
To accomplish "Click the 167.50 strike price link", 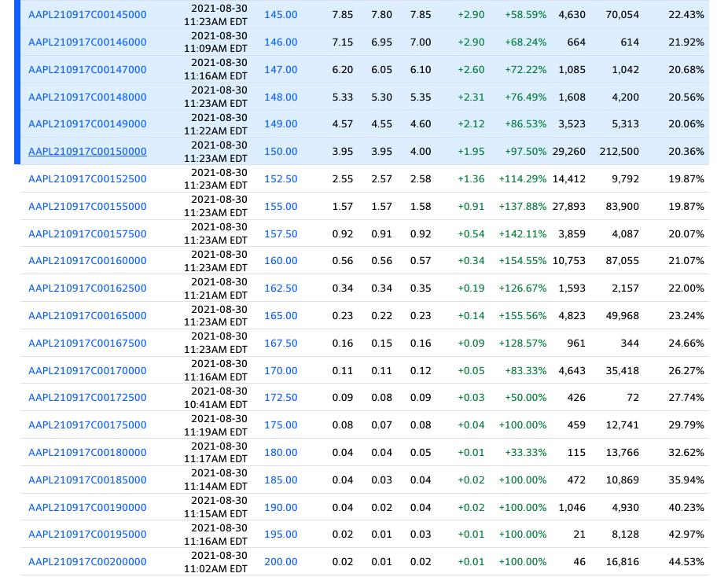I will 281,343.
